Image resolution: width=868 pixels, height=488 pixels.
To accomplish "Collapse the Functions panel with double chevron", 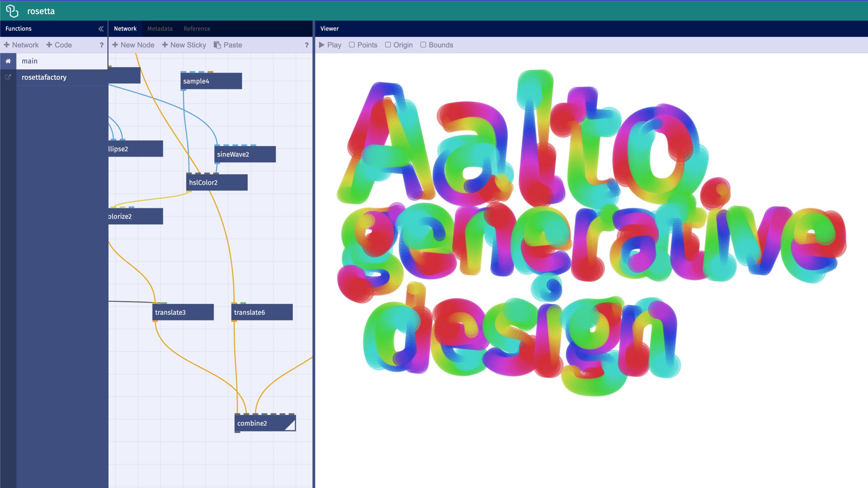I will pyautogui.click(x=101, y=29).
